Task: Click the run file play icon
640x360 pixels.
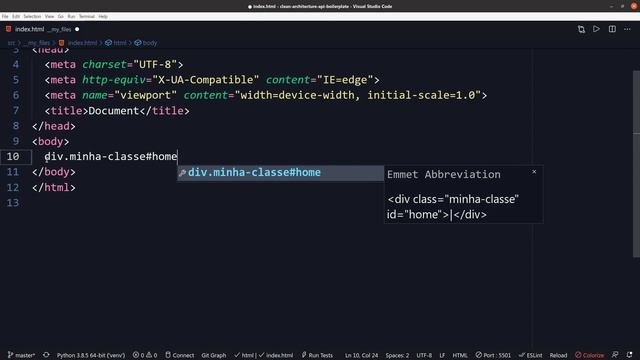Action: 596,29
